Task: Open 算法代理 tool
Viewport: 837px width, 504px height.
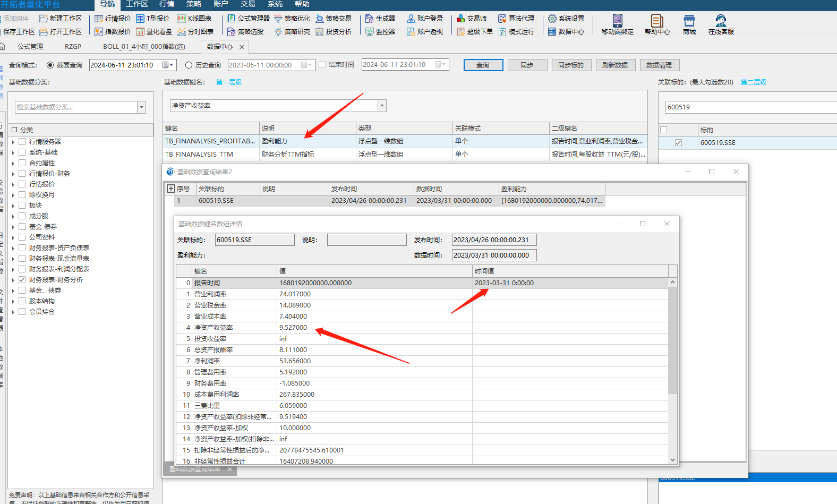Action: [x=516, y=19]
